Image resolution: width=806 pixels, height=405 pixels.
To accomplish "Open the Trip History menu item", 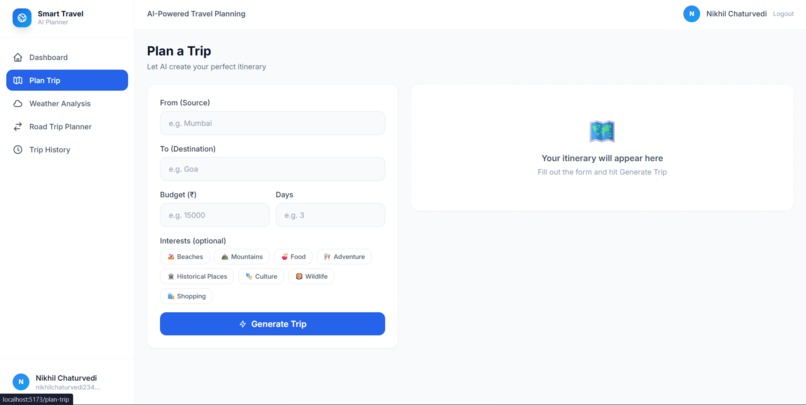I will coord(67,150).
